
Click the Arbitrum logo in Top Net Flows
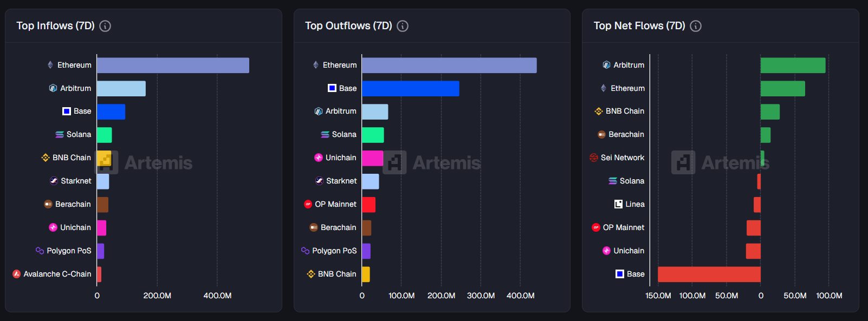point(607,65)
